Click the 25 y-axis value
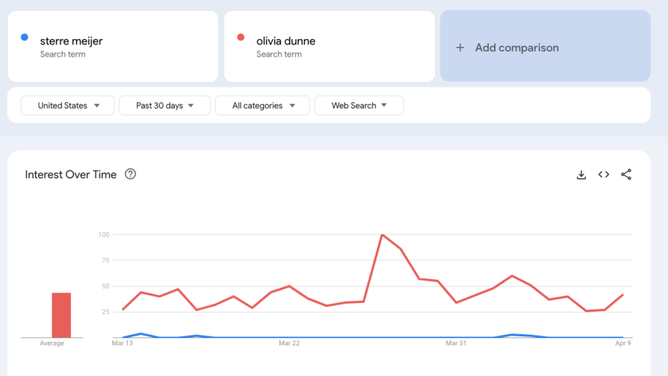This screenshot has width=668, height=376. coord(106,312)
